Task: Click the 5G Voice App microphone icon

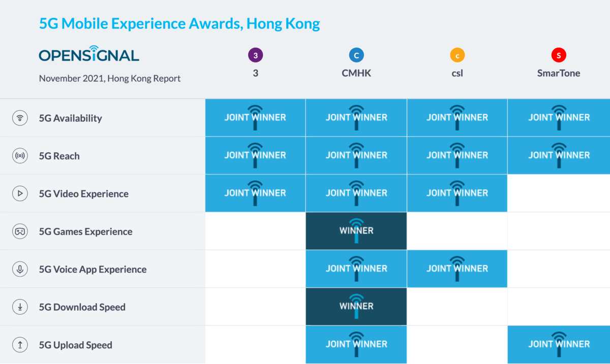Action: tap(20, 269)
